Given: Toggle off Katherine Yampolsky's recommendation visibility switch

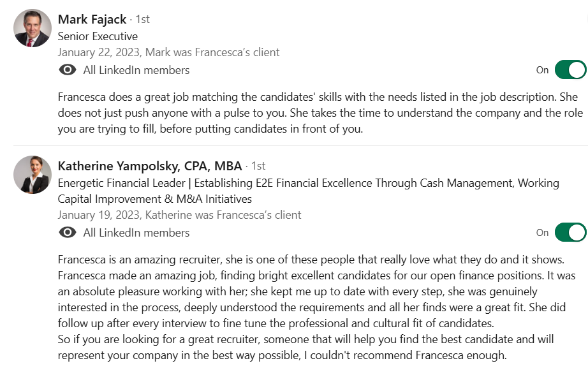Looking at the screenshot, I should tap(570, 233).
